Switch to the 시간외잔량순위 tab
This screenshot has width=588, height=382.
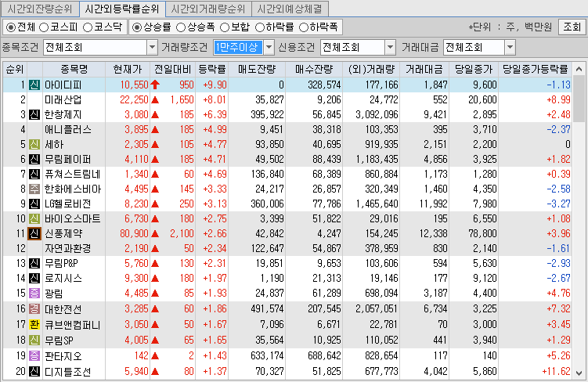tap(39, 9)
